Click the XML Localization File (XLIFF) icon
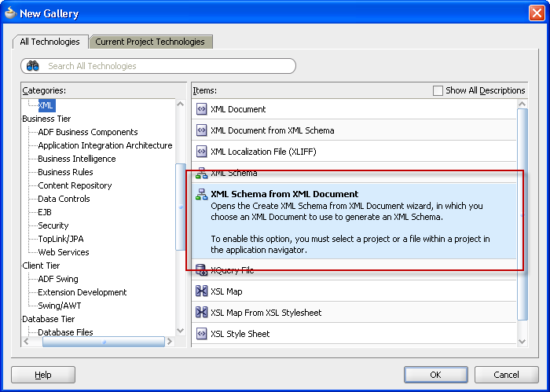The width and height of the screenshot is (550, 392). [x=201, y=152]
